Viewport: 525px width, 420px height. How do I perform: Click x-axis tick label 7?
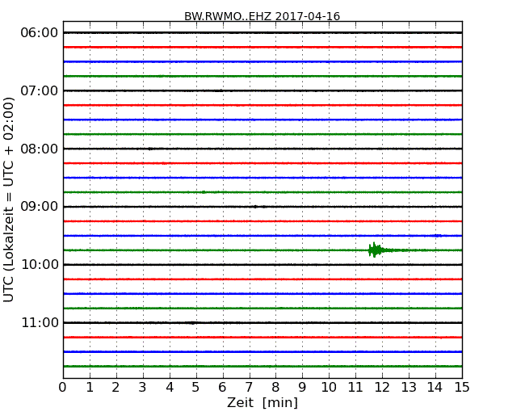[249, 388]
